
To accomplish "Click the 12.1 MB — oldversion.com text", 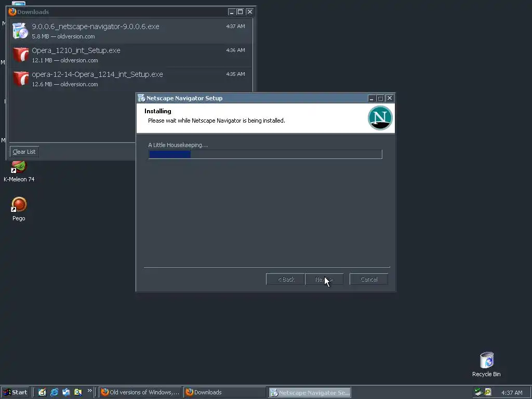I will 65,60.
